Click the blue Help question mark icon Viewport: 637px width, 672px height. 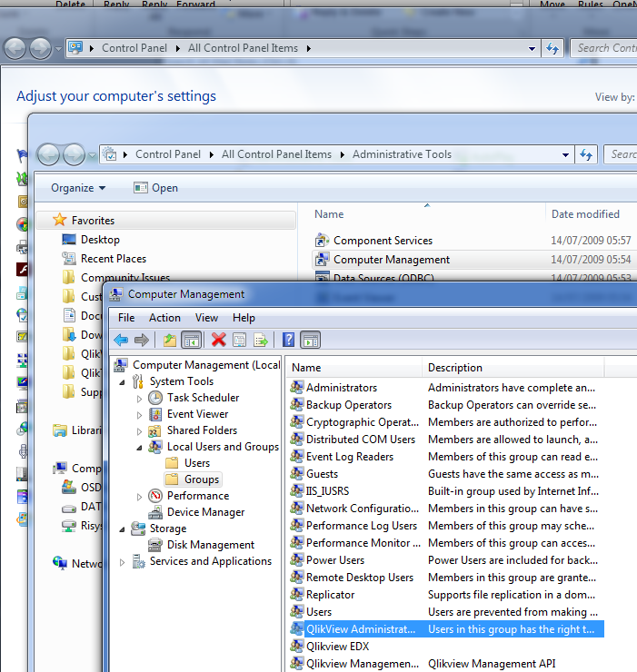click(288, 340)
